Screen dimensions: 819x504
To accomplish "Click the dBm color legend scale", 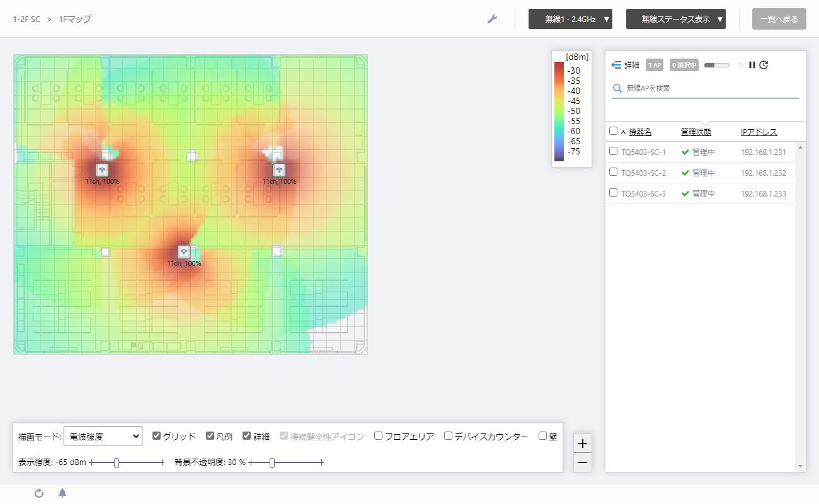I will click(x=559, y=112).
